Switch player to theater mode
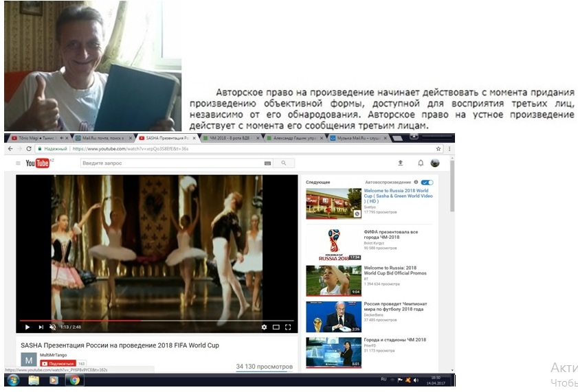Screen dimensions: 578x392 (276, 327)
